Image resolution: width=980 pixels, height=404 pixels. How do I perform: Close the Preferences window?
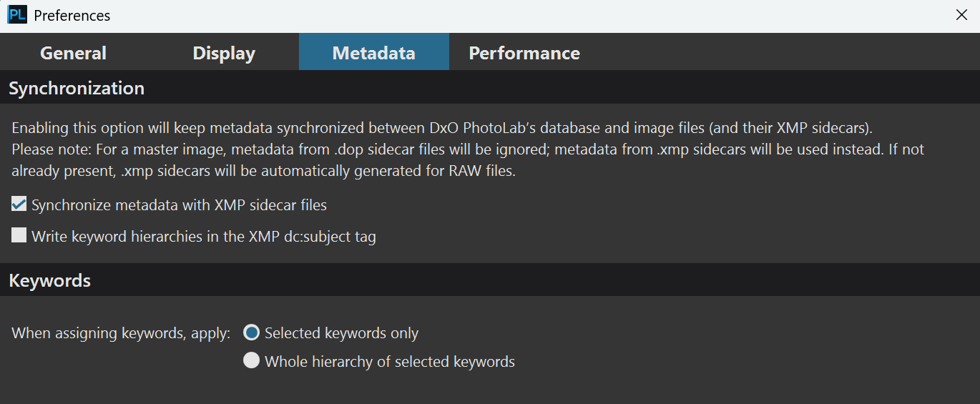pyautogui.click(x=962, y=15)
